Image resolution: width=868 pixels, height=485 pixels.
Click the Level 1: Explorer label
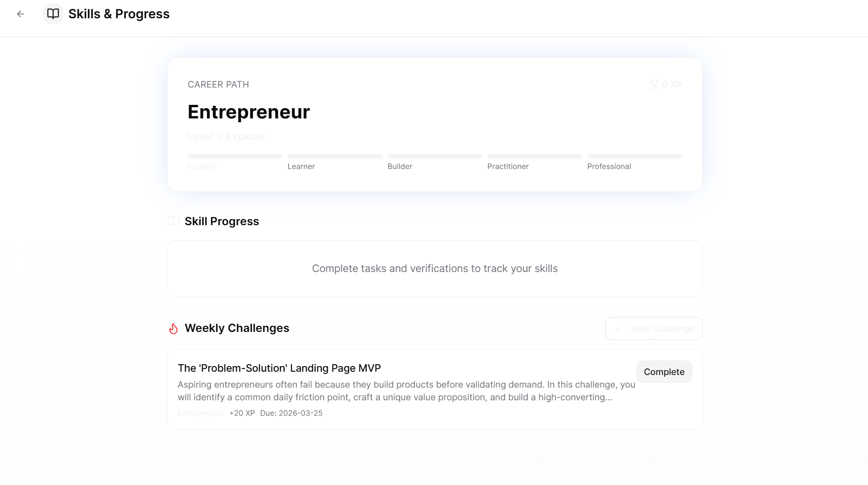tap(227, 137)
